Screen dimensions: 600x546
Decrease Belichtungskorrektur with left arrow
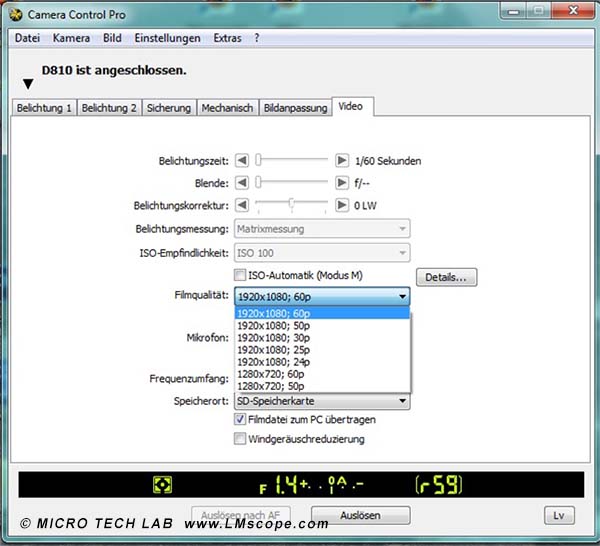tap(242, 205)
